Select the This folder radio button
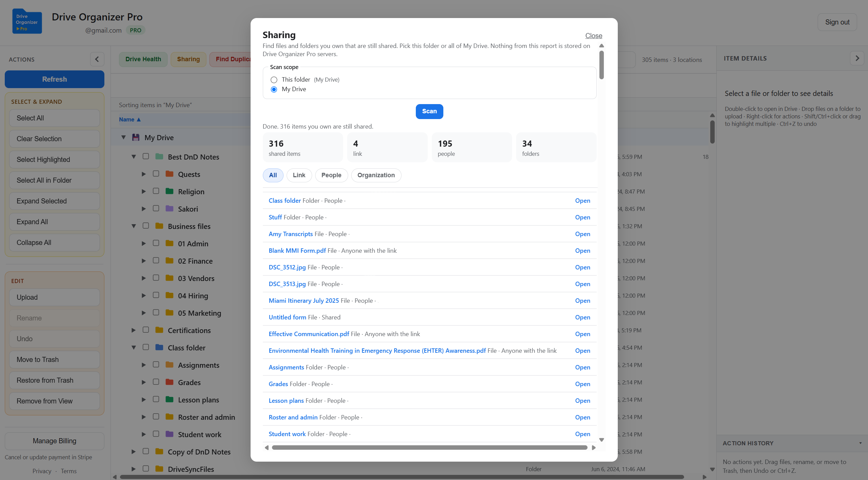 (274, 80)
